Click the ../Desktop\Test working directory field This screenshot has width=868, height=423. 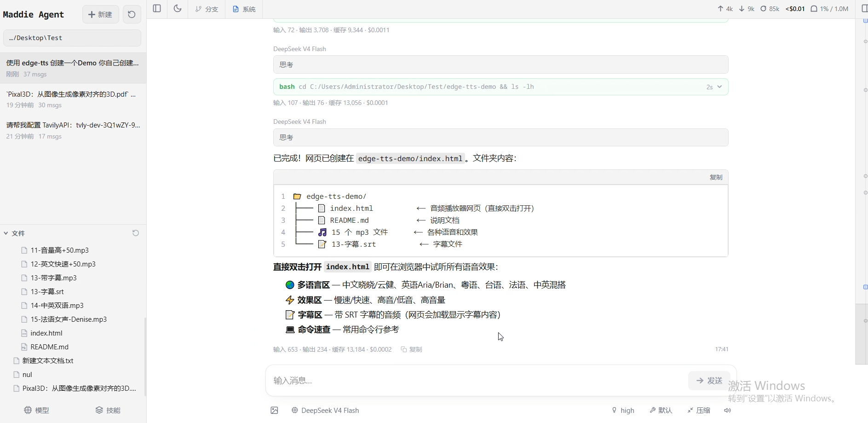(72, 38)
